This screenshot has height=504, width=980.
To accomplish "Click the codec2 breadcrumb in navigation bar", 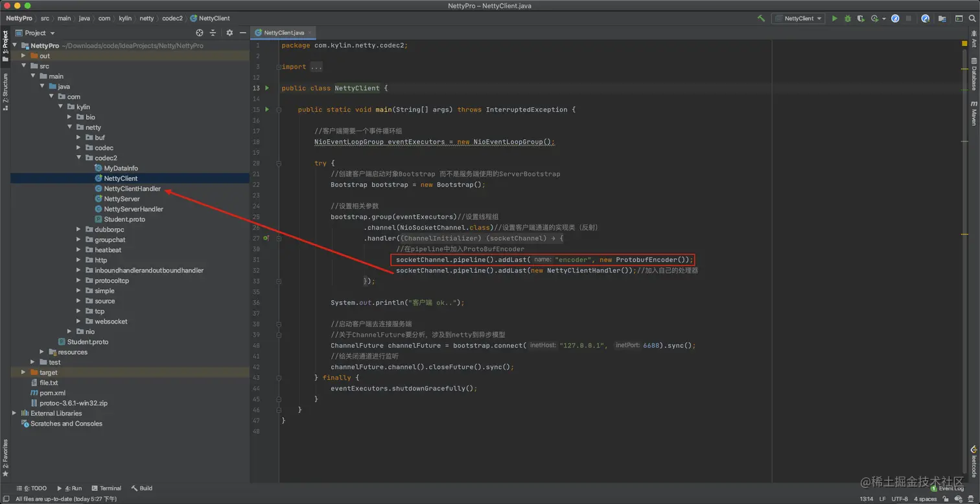I will click(x=172, y=18).
